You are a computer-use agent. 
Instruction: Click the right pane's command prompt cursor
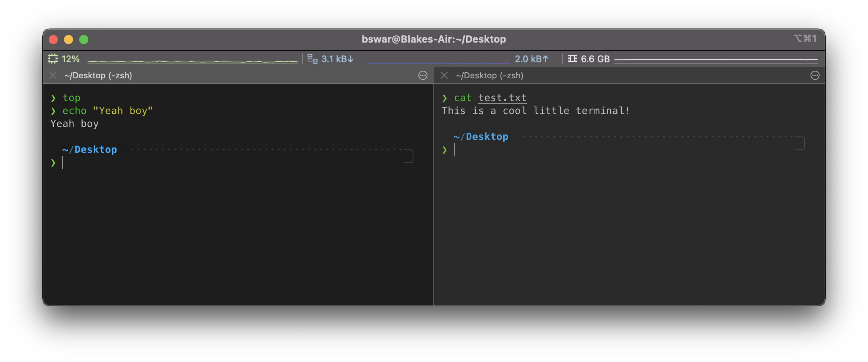point(454,150)
